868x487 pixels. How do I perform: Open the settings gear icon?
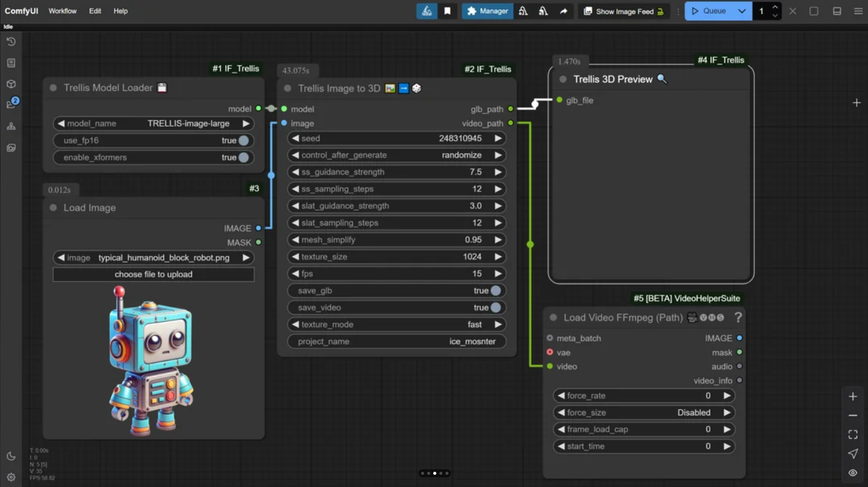point(11,477)
